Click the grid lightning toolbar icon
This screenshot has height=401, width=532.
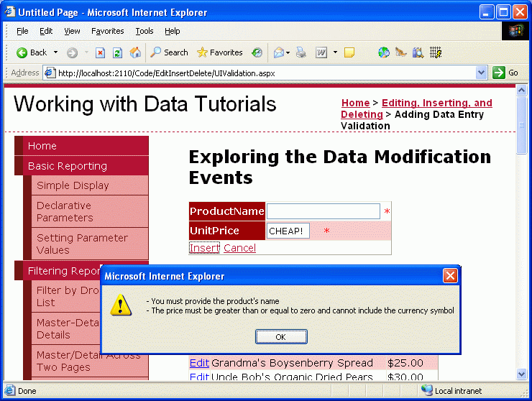435,52
